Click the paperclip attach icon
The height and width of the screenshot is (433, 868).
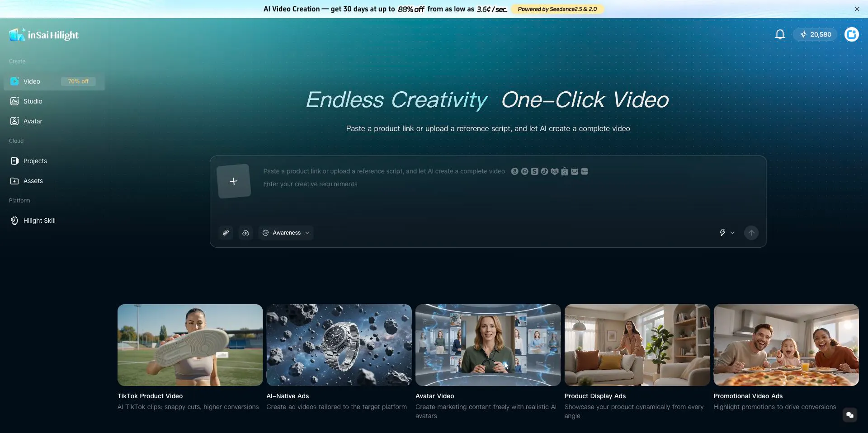click(x=226, y=233)
